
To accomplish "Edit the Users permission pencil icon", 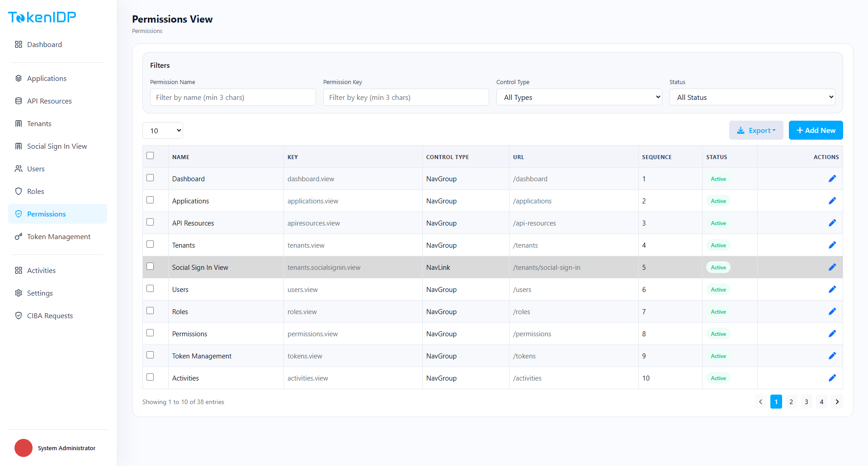I will (832, 289).
